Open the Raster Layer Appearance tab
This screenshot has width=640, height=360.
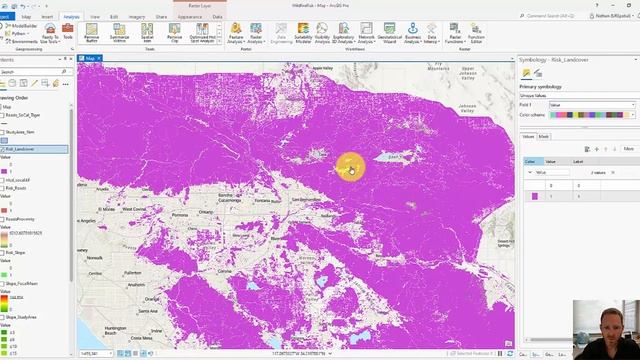point(190,17)
